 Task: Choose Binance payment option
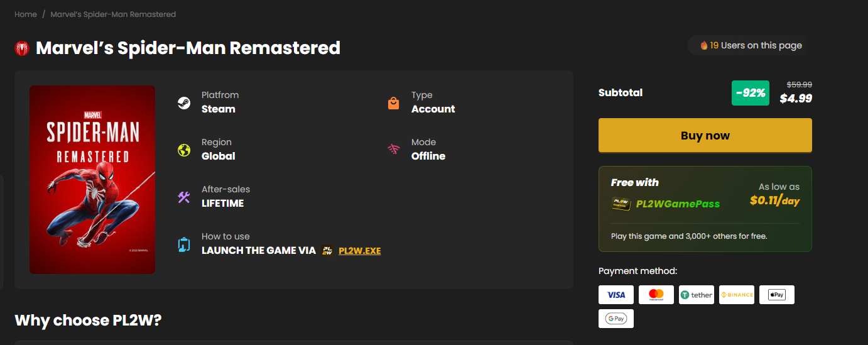point(737,295)
